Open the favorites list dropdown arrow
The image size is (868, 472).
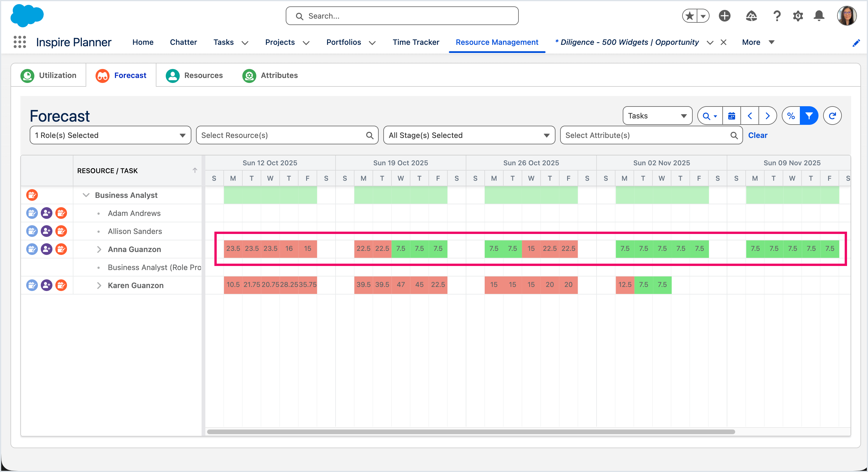tap(703, 16)
